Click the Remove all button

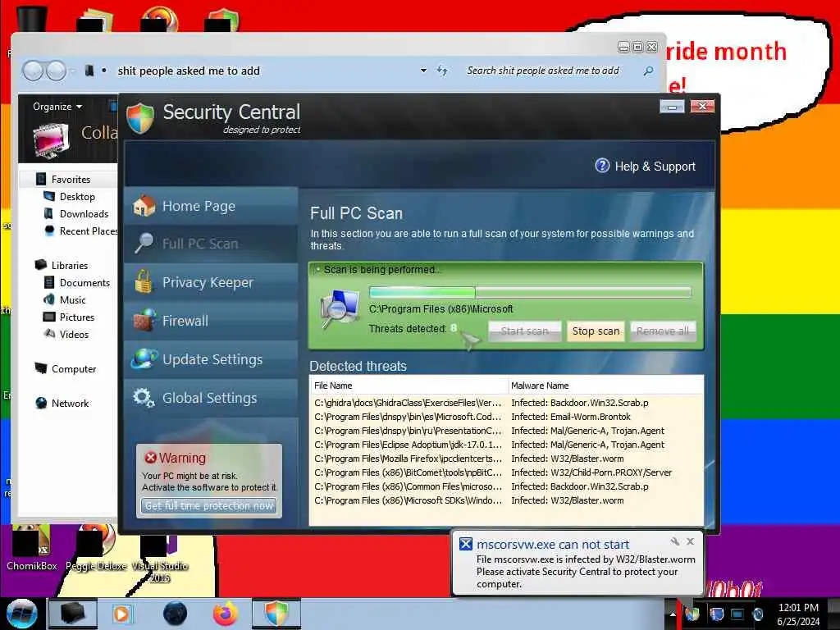(663, 331)
